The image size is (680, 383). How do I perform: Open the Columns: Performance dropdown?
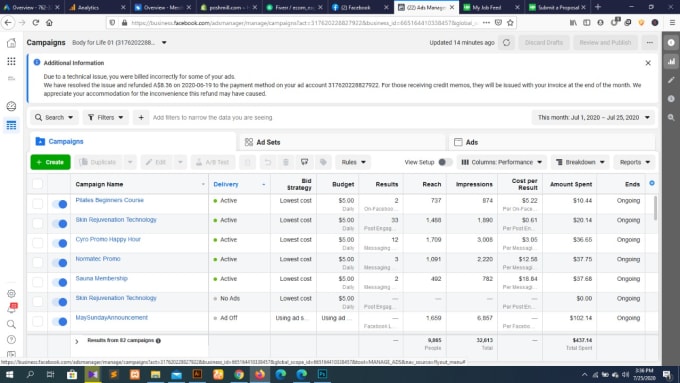point(502,162)
